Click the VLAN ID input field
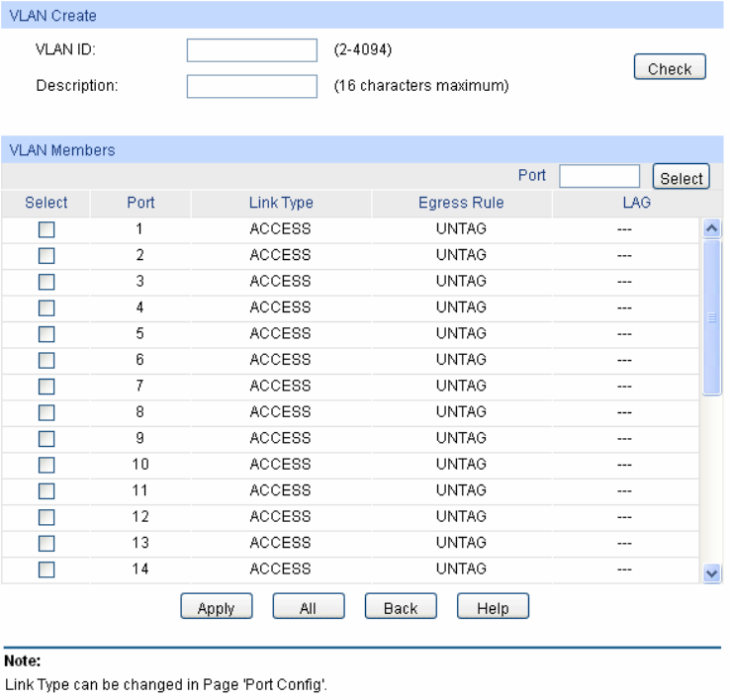730x700 pixels. click(251, 50)
